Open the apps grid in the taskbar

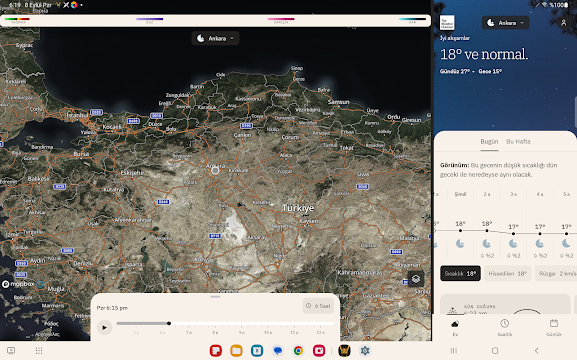click(39, 351)
